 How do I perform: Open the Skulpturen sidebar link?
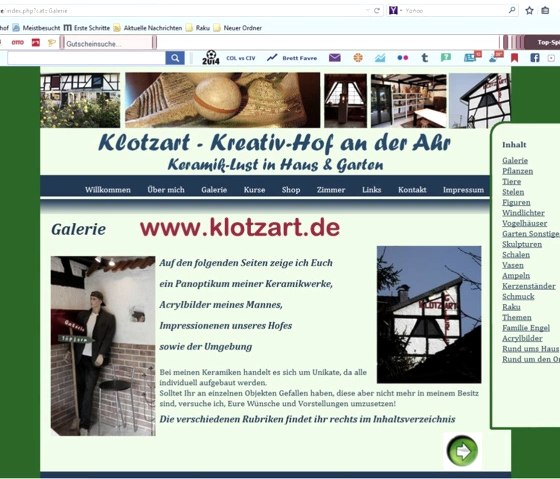522,244
